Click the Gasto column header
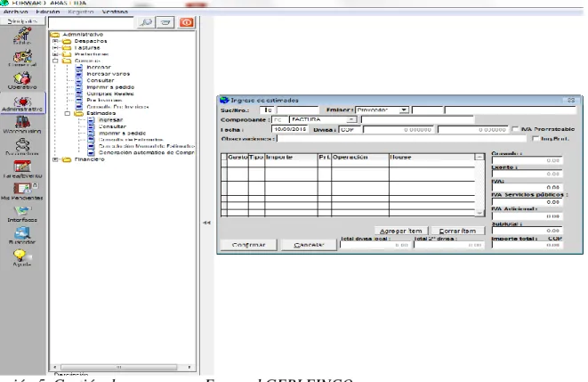 pos(238,157)
